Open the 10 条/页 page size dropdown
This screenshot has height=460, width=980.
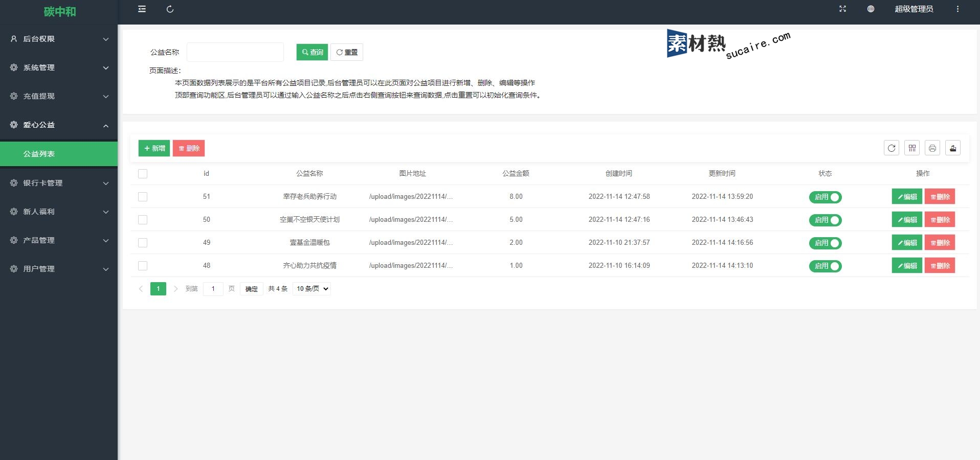point(311,289)
